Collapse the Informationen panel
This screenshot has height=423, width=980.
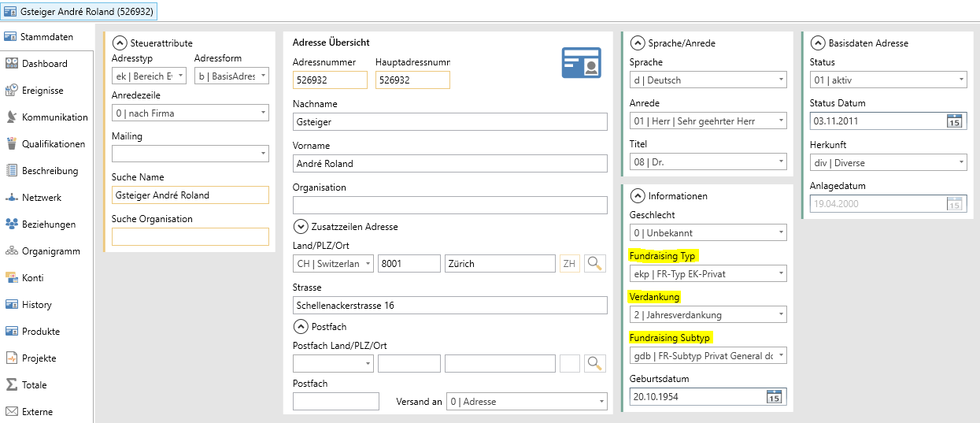tap(638, 196)
